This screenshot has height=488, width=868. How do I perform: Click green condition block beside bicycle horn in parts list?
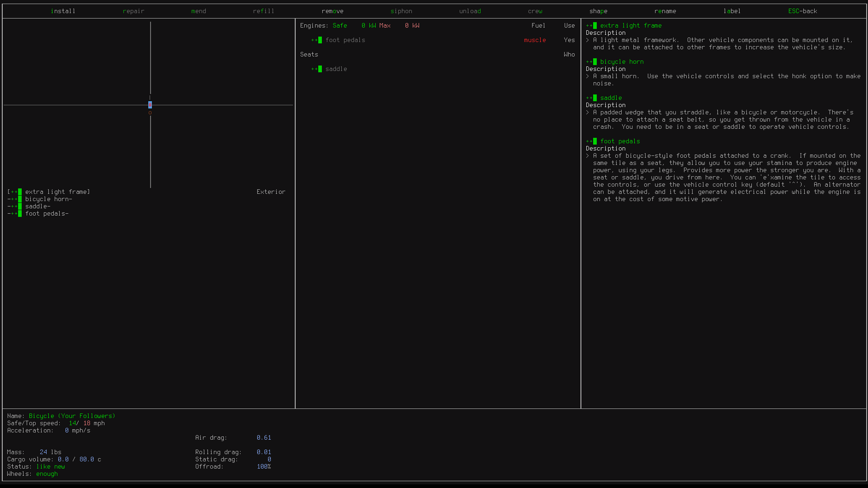[x=20, y=199]
